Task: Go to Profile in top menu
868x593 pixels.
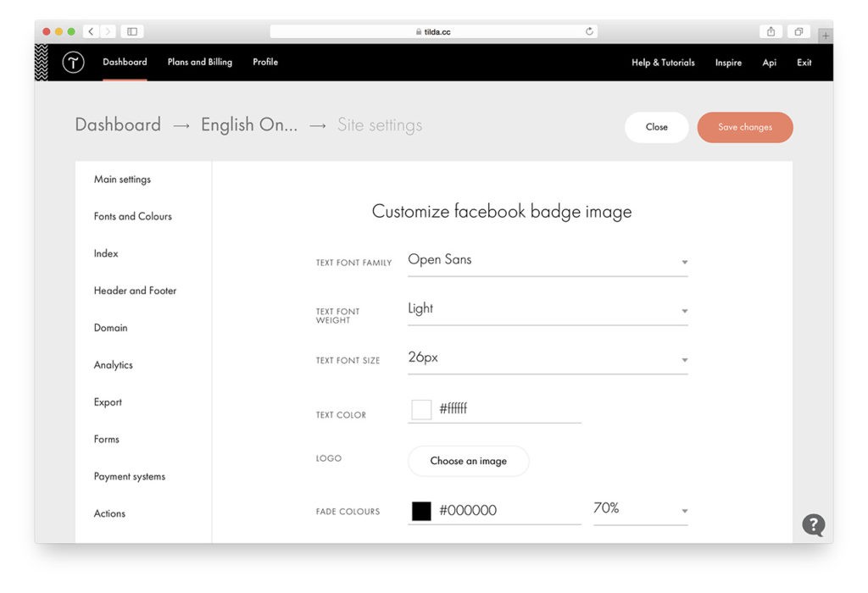Action: [x=265, y=62]
